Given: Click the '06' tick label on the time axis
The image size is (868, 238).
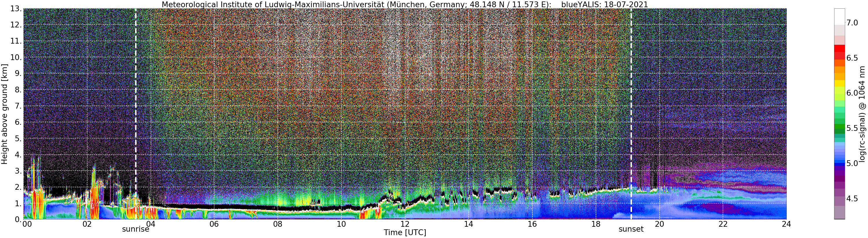Looking at the screenshot, I should 214,224.
